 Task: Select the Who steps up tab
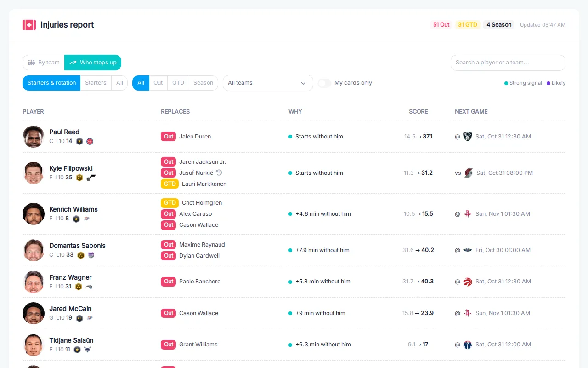coord(93,63)
